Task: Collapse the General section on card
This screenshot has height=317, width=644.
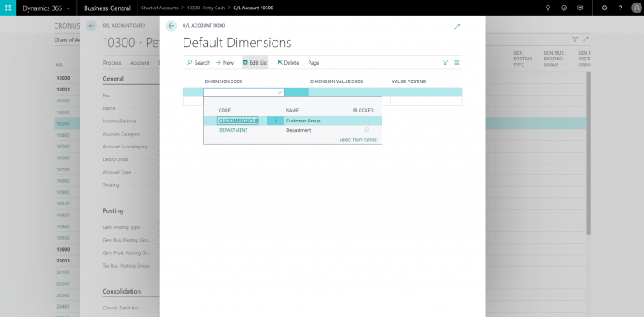Action: (113, 79)
